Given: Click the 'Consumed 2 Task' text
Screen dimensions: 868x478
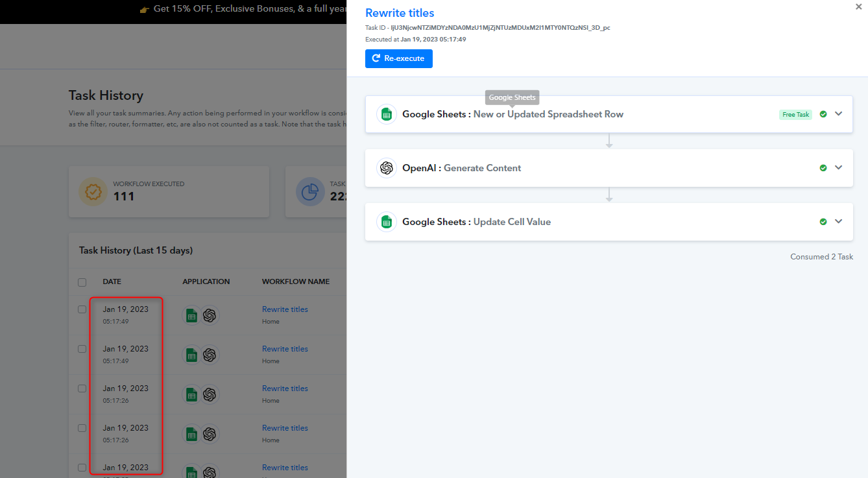Looking at the screenshot, I should [821, 257].
